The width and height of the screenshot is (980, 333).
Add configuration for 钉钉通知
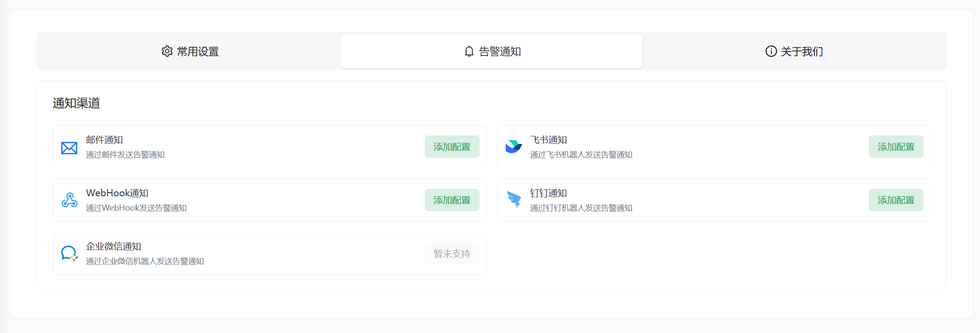896,200
